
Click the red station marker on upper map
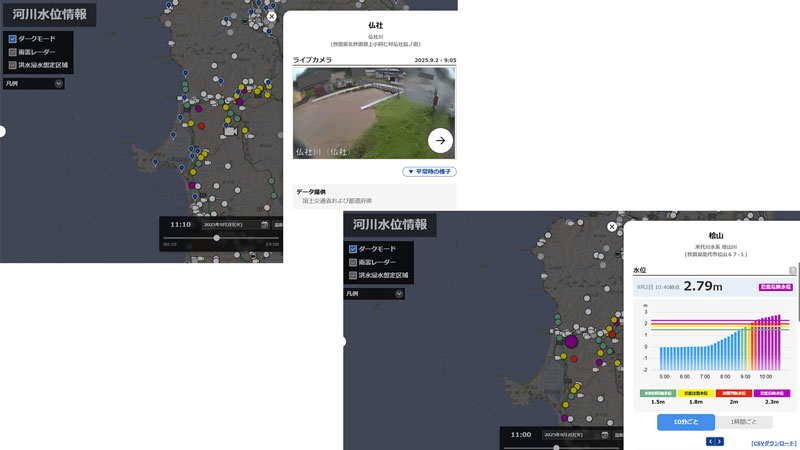pos(200,127)
